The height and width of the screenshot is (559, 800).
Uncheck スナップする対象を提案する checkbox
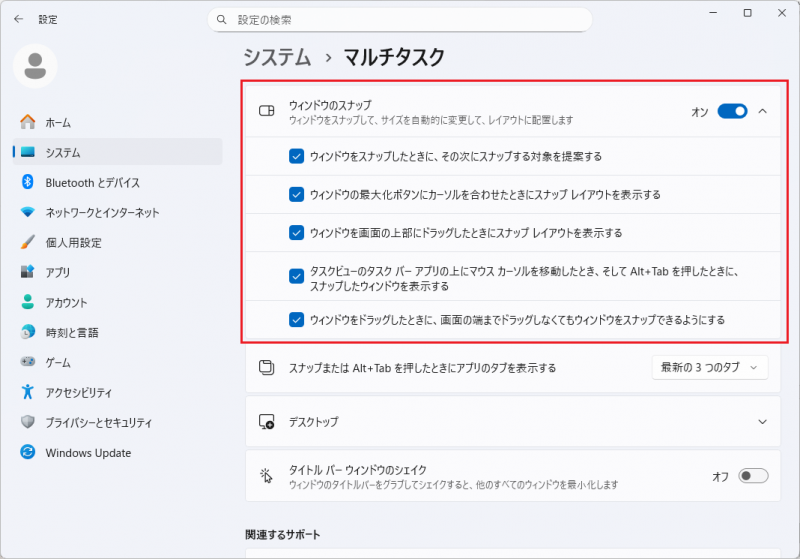296,156
